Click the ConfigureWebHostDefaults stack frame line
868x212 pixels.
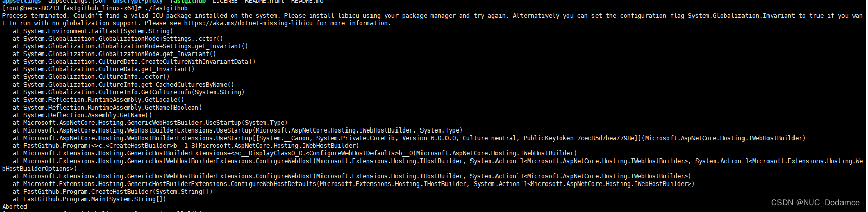(354, 184)
